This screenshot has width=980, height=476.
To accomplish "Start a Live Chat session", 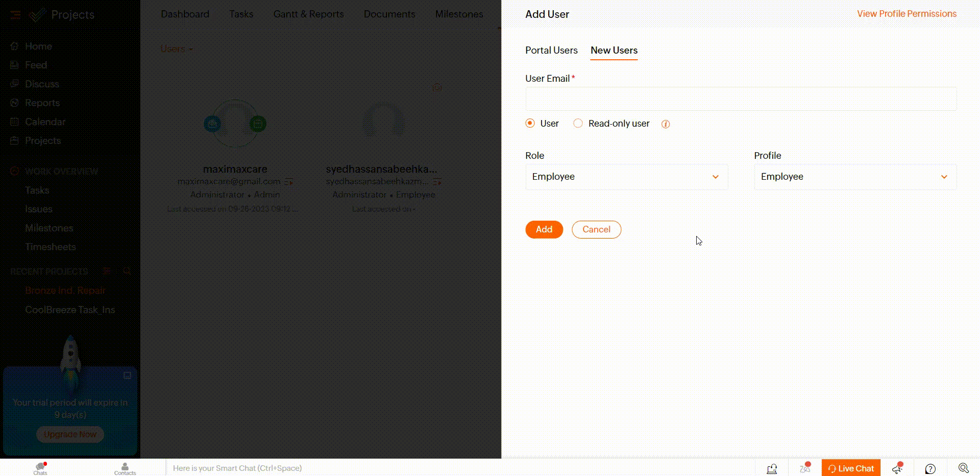I will click(x=851, y=468).
